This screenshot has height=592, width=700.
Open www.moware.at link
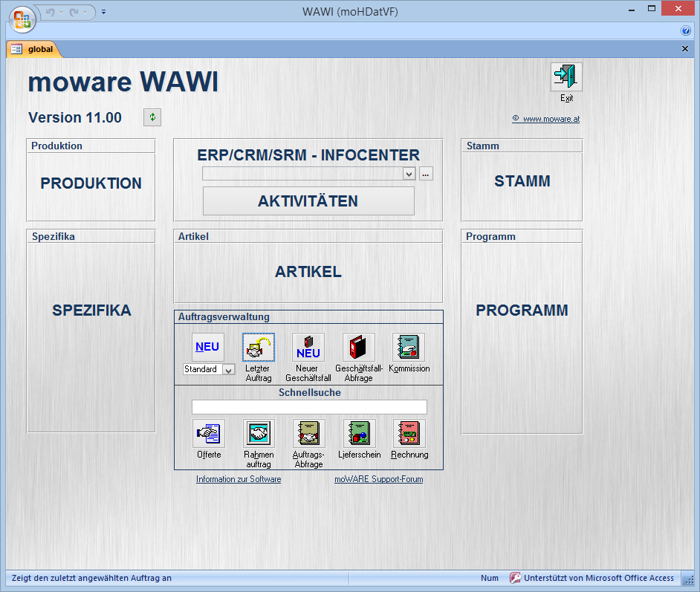click(546, 119)
